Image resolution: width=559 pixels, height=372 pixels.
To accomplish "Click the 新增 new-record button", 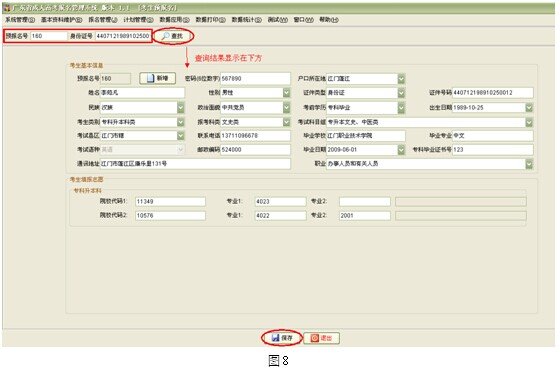I will point(158,78).
